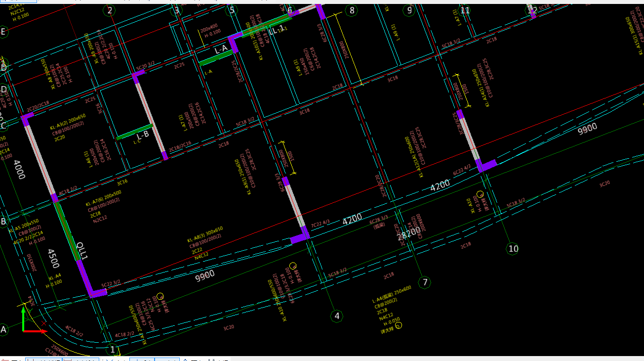The width and height of the screenshot is (644, 361).
Task: Select grid axis bubble 9
Action: click(x=408, y=10)
